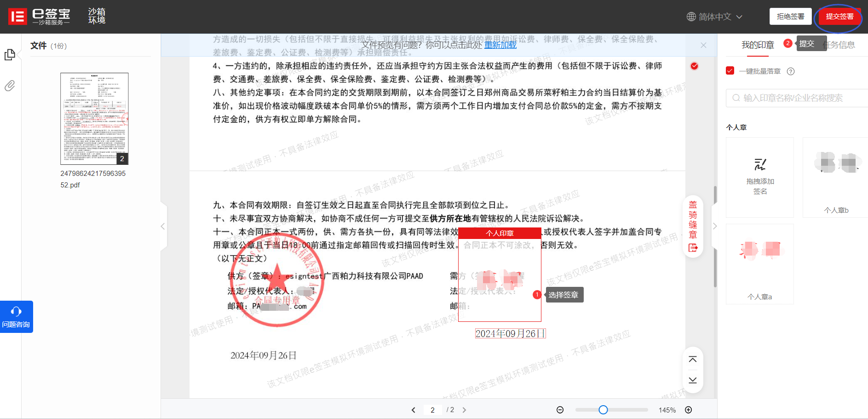Click the 145% zoom value

[x=667, y=410]
